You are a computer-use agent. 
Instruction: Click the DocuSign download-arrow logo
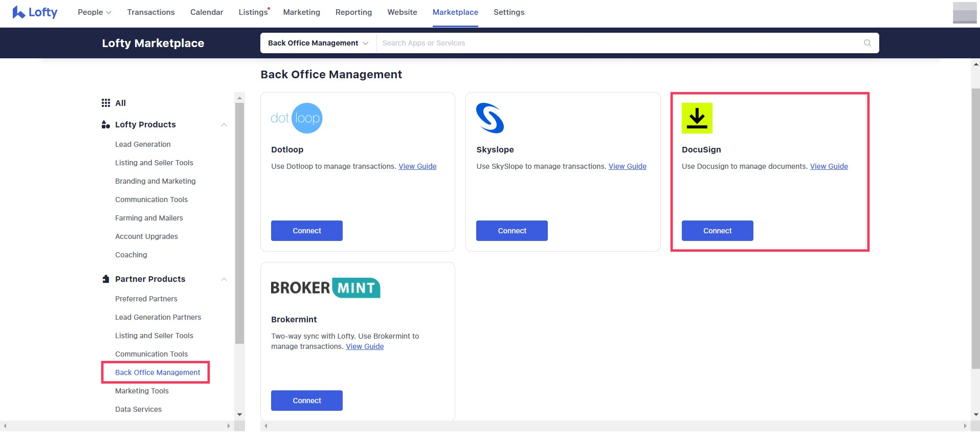pos(697,118)
